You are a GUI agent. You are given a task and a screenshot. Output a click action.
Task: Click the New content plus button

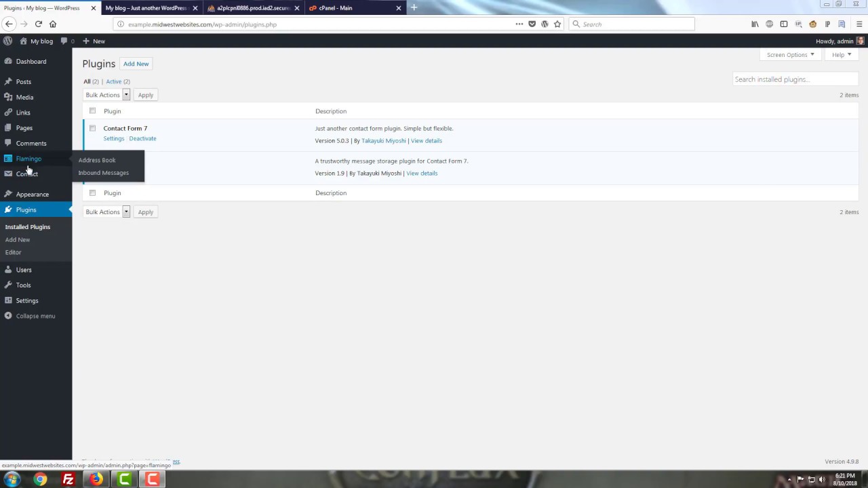click(94, 41)
